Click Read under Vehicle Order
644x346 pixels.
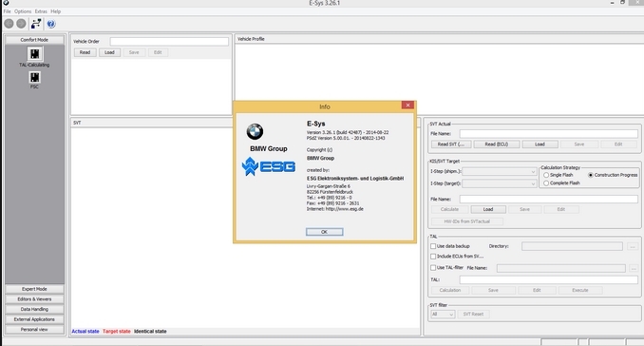(85, 52)
